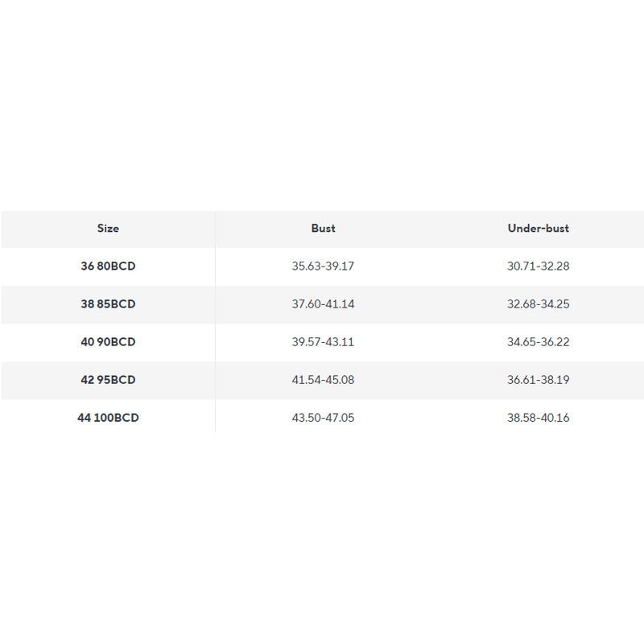The height and width of the screenshot is (644, 644).
Task: Select the 40 90BCD size label
Action: [108, 342]
